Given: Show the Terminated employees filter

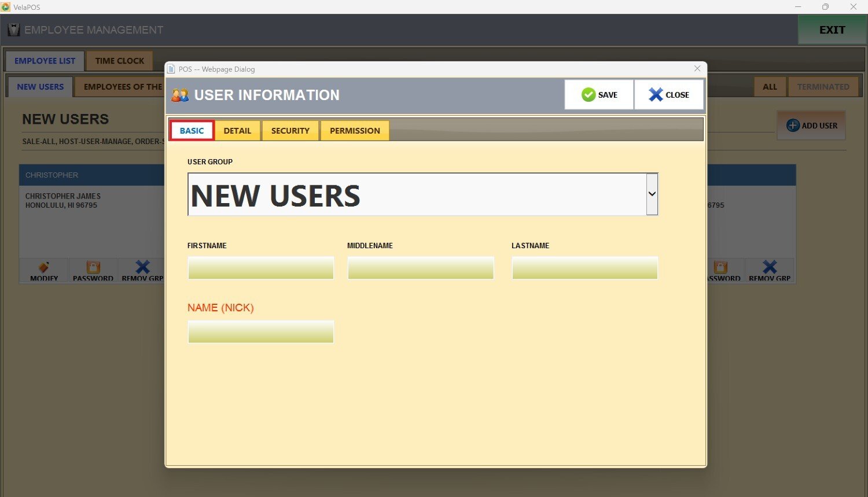Looking at the screenshot, I should (823, 87).
